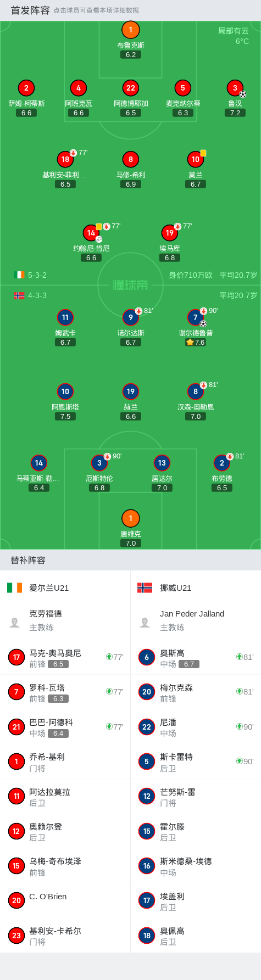
Task: Open 阿恩斯塔 number 10 Norway player icon
Action: click(65, 391)
